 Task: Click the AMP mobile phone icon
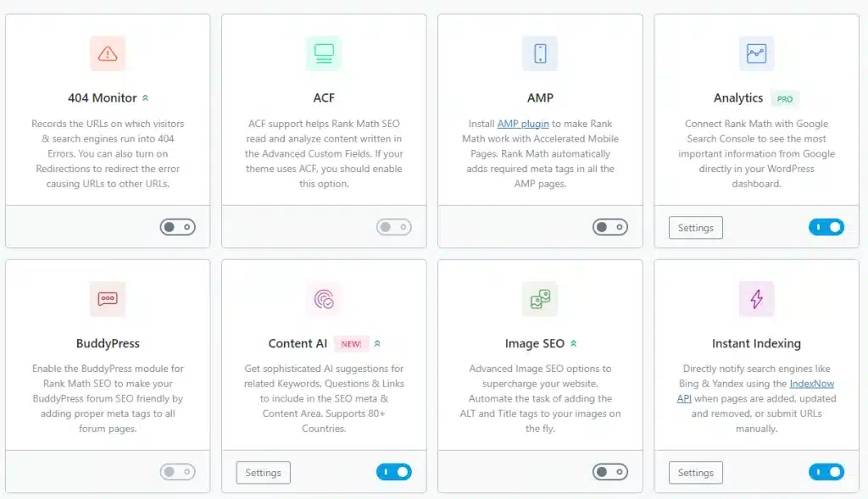pos(540,53)
